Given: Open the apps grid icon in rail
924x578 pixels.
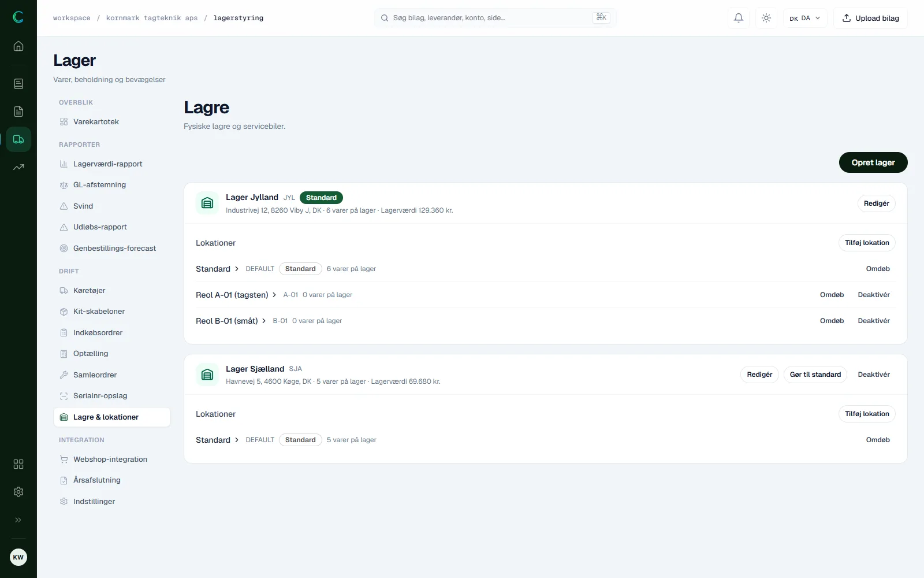Looking at the screenshot, I should (18, 464).
